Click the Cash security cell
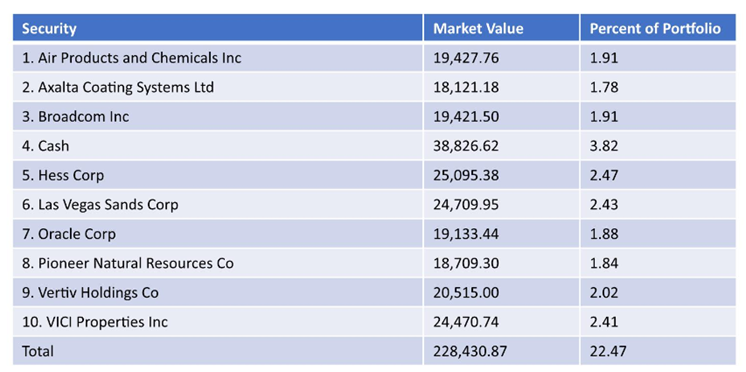 click(x=218, y=146)
